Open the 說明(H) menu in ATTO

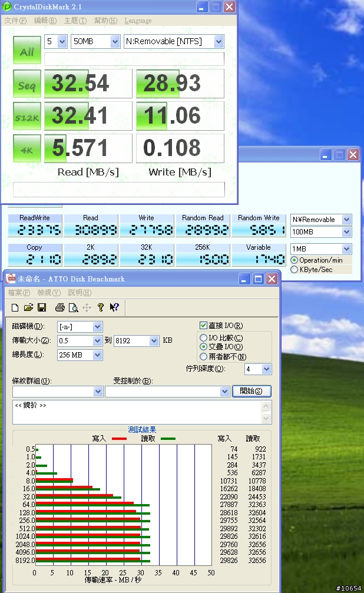pyautogui.click(x=80, y=292)
